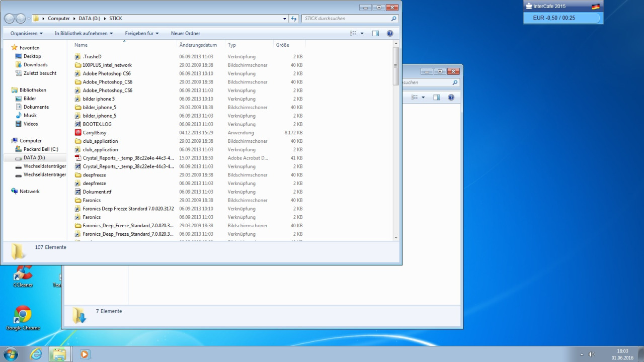The image size is (644, 362).
Task: Open view options dropdown in the background window
Action: 423,98
